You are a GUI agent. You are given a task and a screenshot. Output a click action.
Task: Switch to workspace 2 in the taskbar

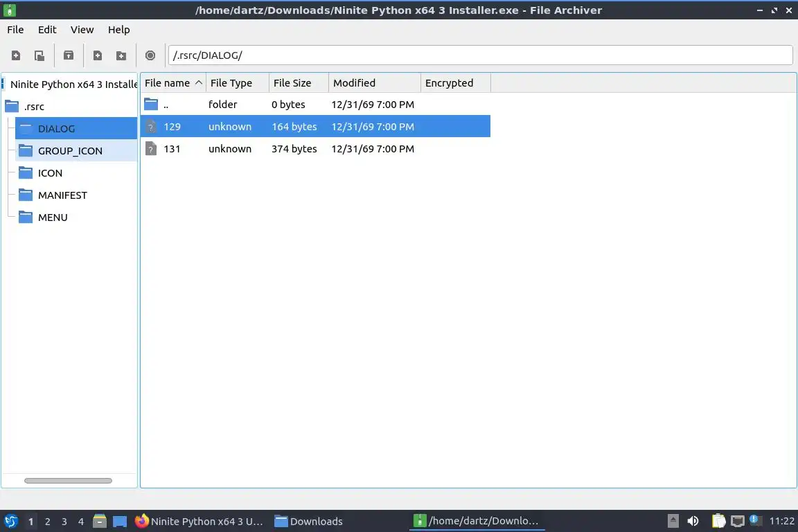pos(47,522)
